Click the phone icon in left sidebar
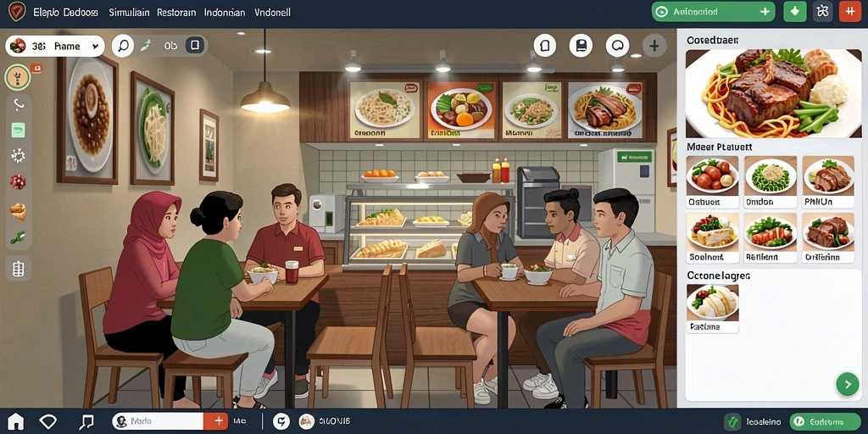Screen dimensions: 868x434 18,104
